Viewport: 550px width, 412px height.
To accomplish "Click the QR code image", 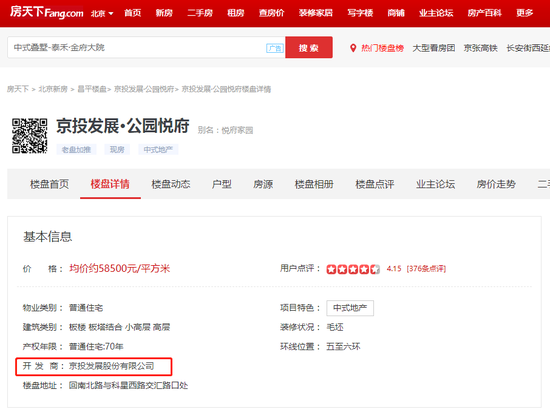I will pos(29,136).
